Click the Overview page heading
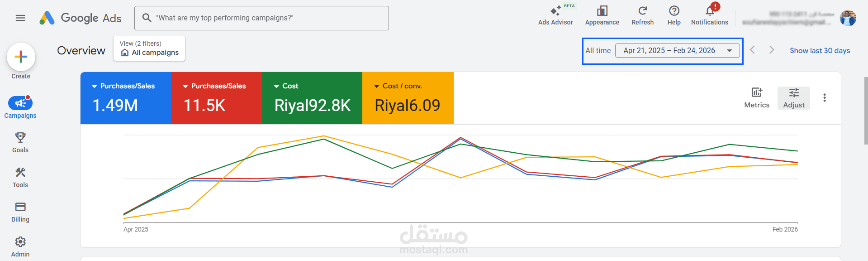 coord(81,51)
